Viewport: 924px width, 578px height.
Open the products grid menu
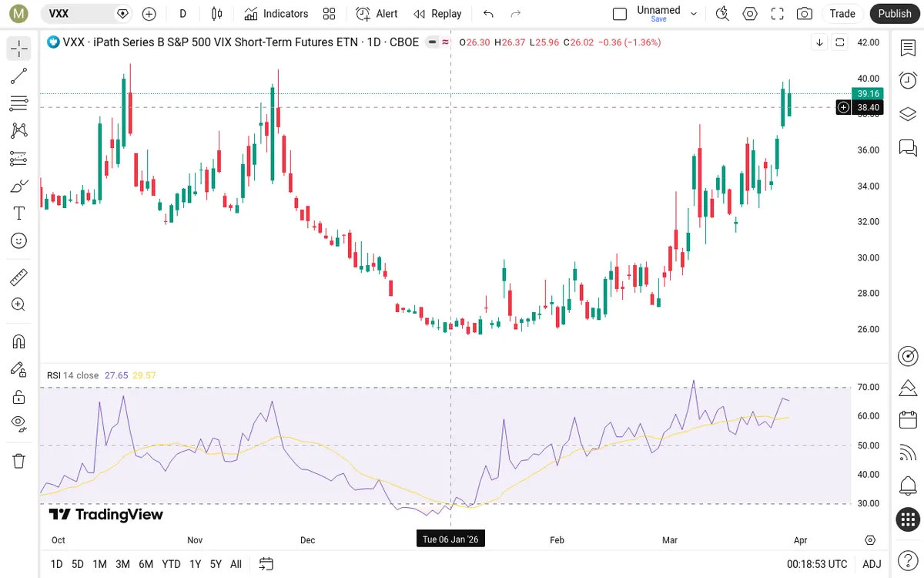(908, 519)
